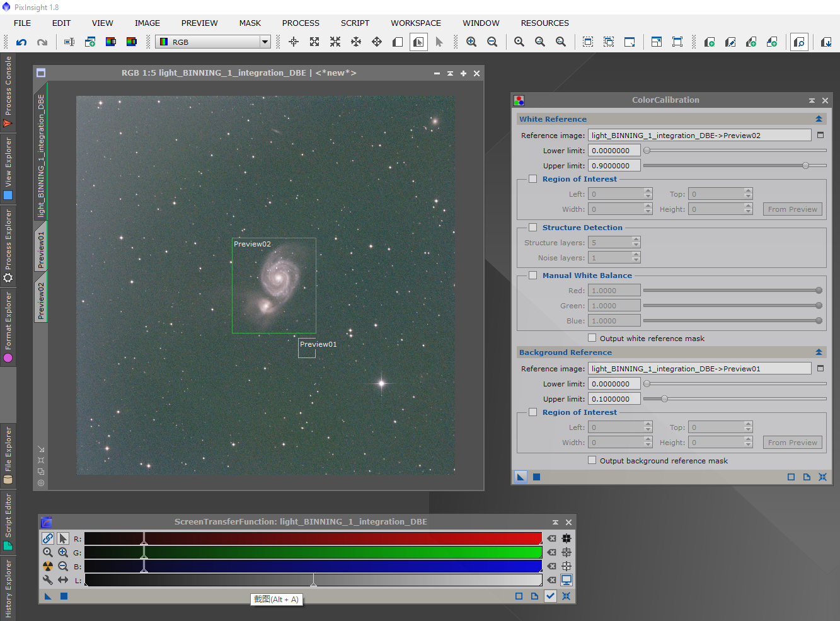840x621 pixels.
Task: Open the SCRIPT menu
Action: click(x=355, y=23)
